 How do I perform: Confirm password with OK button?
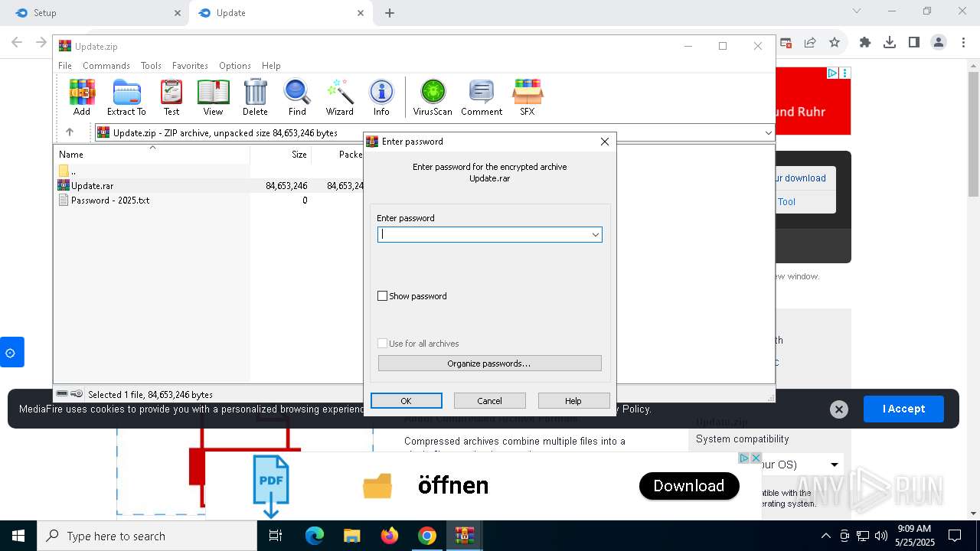click(x=407, y=401)
